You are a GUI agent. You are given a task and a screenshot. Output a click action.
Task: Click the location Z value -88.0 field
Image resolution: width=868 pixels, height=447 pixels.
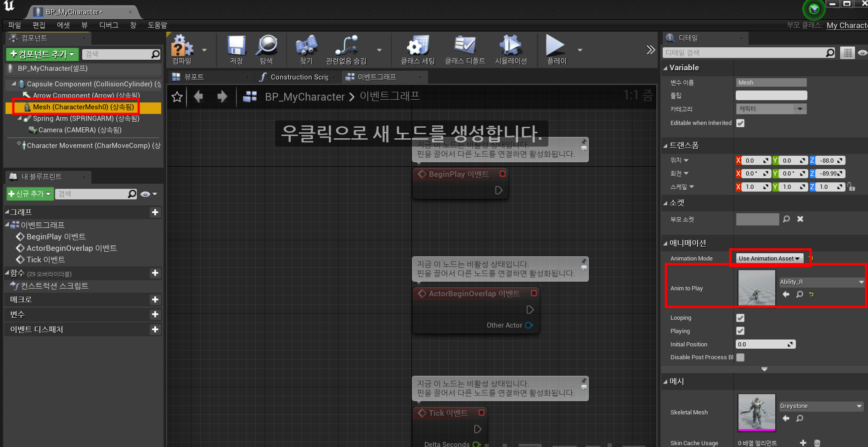(830, 160)
